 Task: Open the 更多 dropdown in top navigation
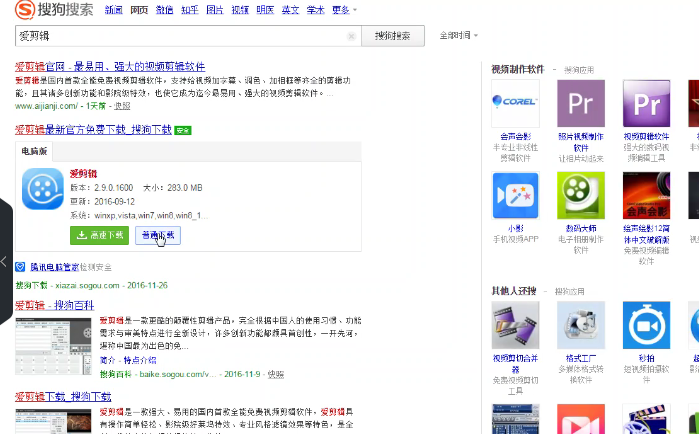click(344, 10)
